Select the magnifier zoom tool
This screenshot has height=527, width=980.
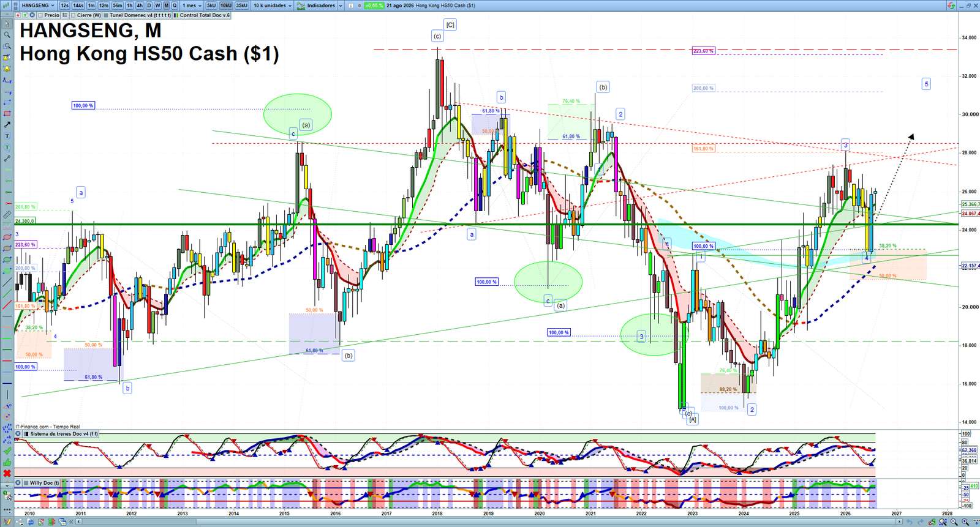click(7, 34)
